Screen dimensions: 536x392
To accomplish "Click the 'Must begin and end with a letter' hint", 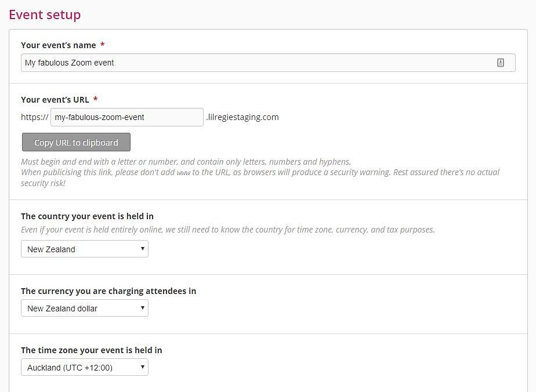I will 186,162.
